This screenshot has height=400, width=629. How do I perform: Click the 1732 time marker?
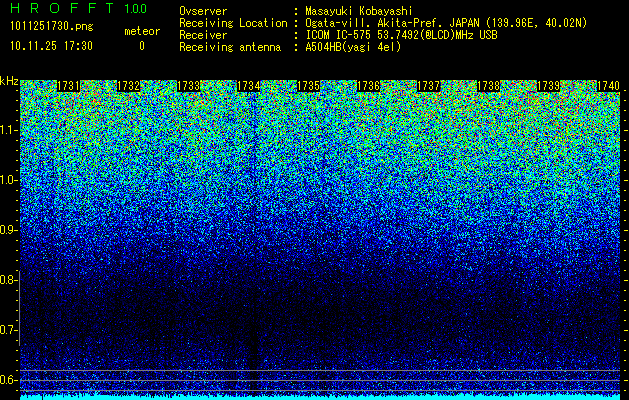point(128,86)
